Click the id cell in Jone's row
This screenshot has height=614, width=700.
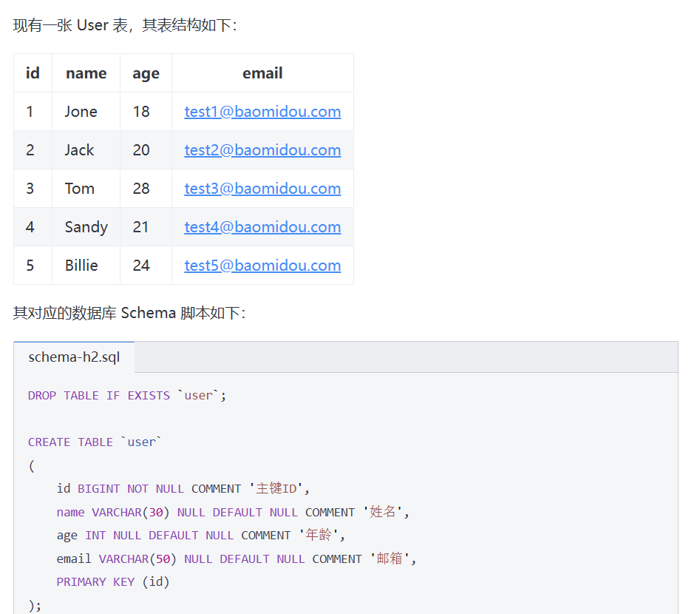pos(33,112)
